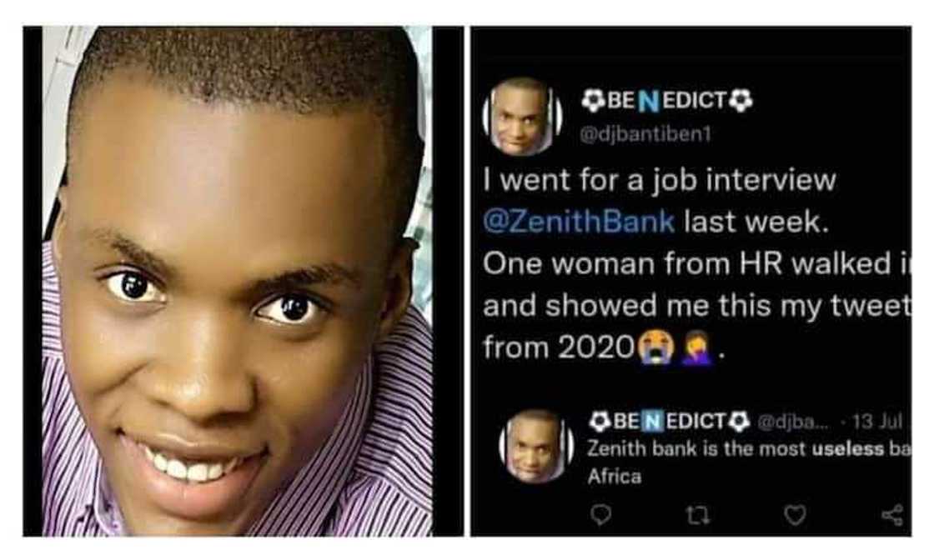Click the reply speech bubble icon
This screenshot has height=560, width=934.
pyautogui.click(x=600, y=516)
